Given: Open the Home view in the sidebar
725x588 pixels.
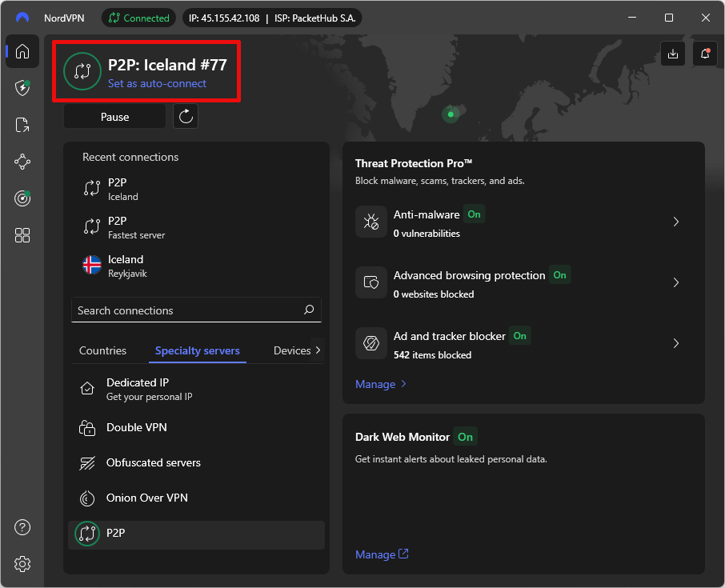Looking at the screenshot, I should [x=22, y=51].
